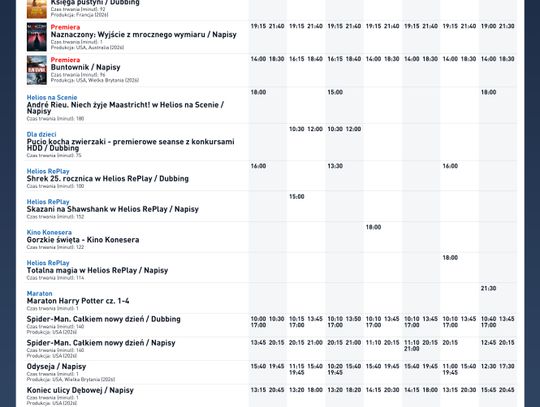Screen dimensions: 540x407
Task: Select the 13:50 Spider-Man Dubbing showtime
Action: coord(353,319)
